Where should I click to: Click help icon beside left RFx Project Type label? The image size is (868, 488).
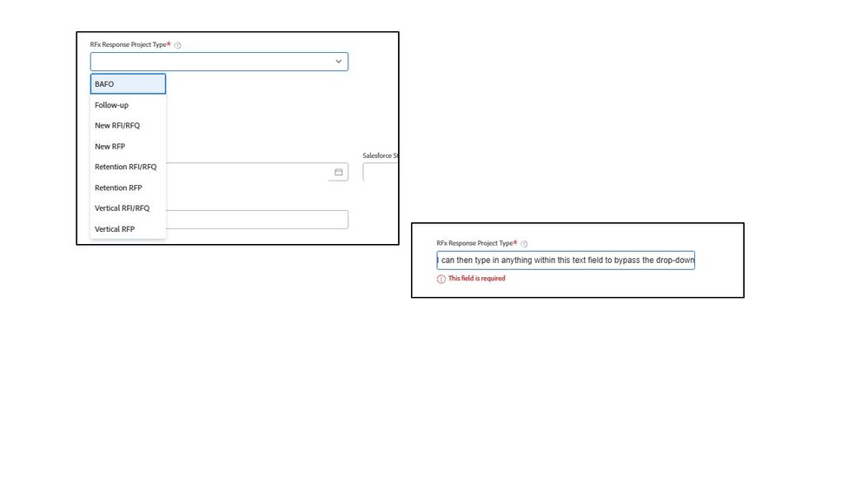[x=178, y=45]
